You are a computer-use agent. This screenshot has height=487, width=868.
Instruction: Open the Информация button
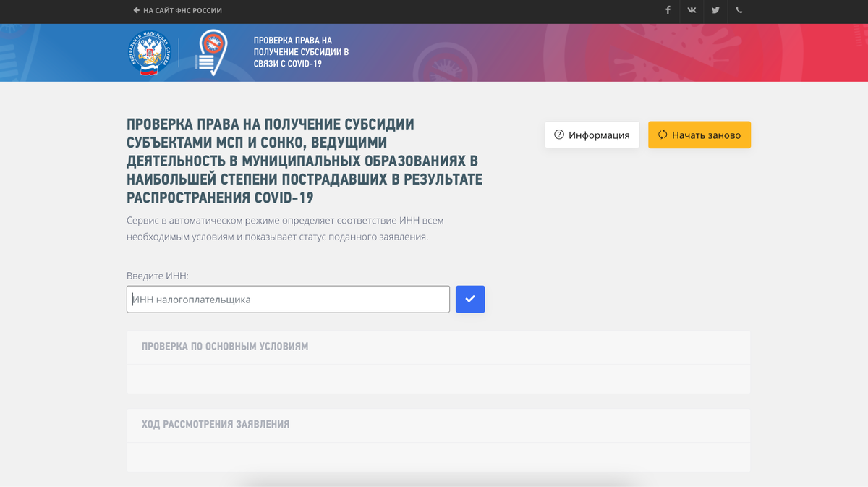coord(592,135)
